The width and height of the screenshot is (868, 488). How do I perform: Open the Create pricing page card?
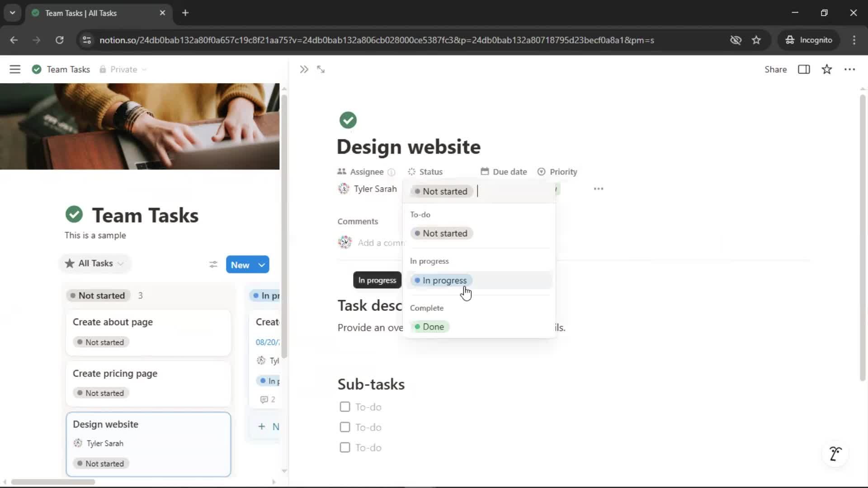[x=148, y=384]
